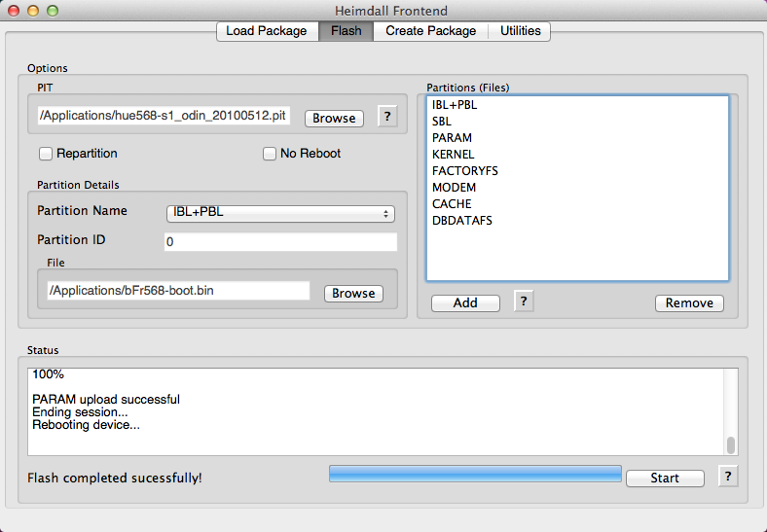Close the Heimdall Frontend window
Screen dimensions: 767x532
click(14, 11)
